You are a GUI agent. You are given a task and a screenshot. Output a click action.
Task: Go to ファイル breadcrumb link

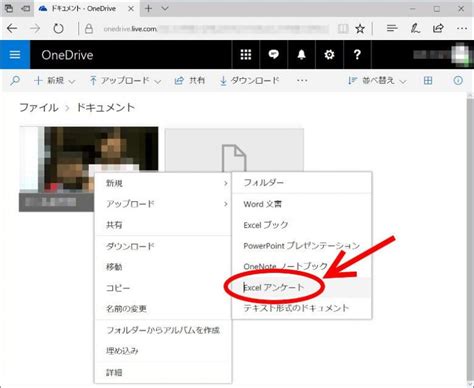click(39, 108)
